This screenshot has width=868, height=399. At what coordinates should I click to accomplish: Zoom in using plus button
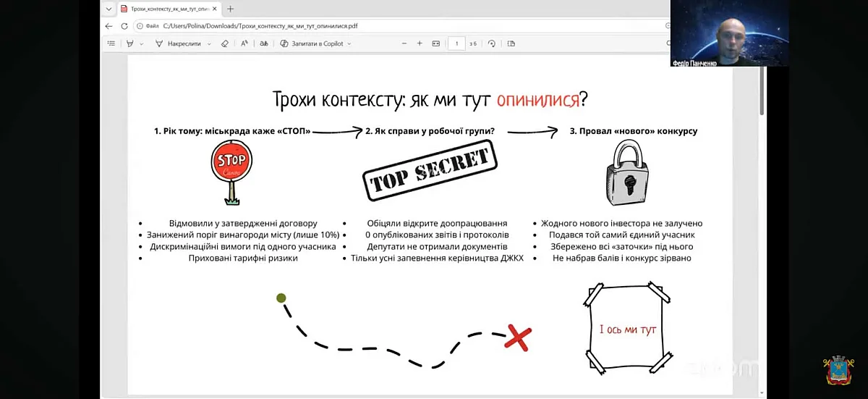tap(420, 43)
